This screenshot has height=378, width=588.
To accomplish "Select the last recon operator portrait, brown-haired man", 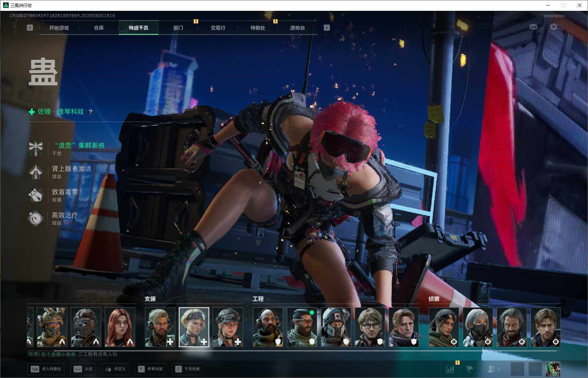I will (x=546, y=327).
